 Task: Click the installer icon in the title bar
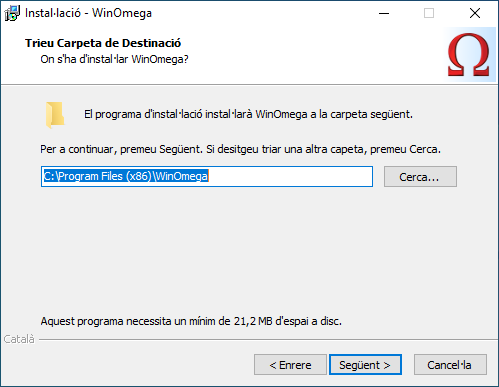(x=12, y=13)
